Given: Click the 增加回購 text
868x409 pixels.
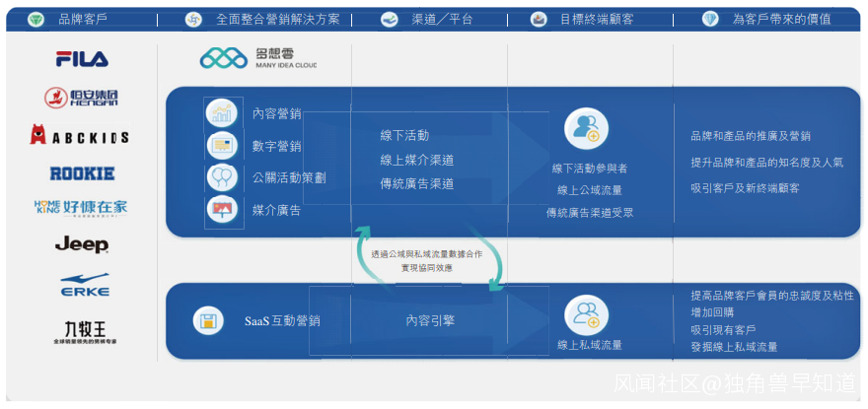Looking at the screenshot, I should 712,312.
